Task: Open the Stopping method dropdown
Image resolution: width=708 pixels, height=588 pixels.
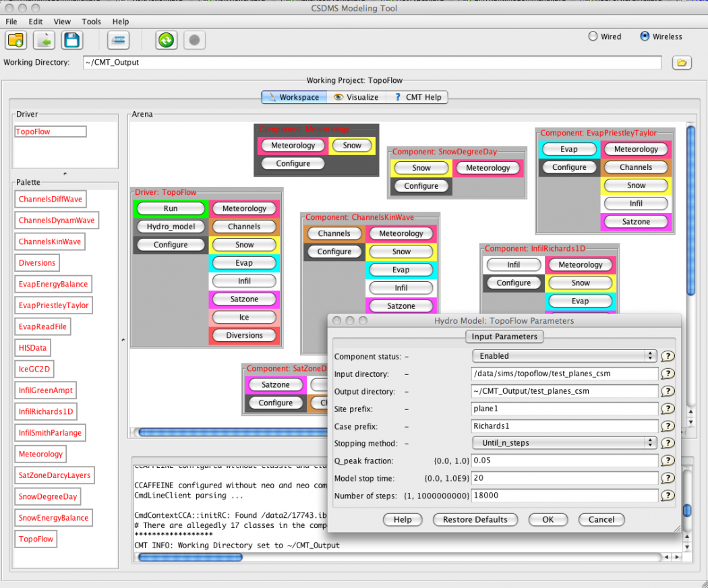Action: point(564,443)
